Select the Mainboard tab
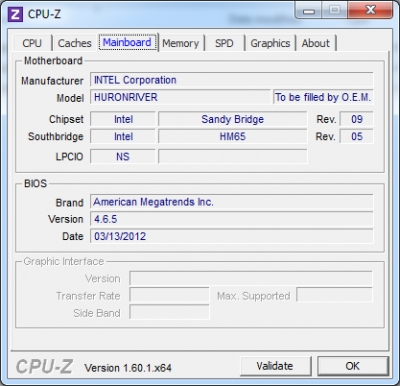The height and width of the screenshot is (386, 400). (x=127, y=42)
